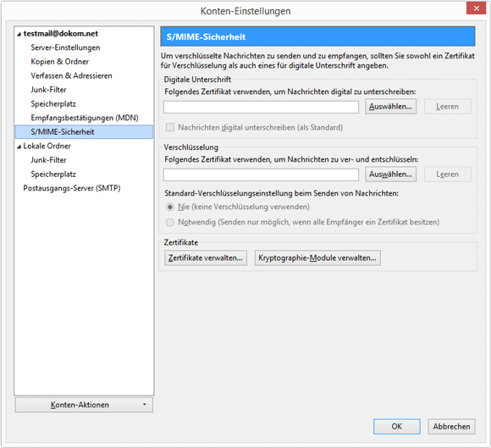Click Auswählen for digital signature certificate
Viewport: 491px width, 448px height.
pos(390,107)
